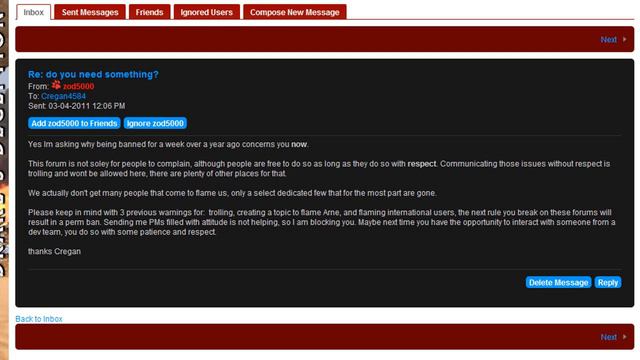Click the bold word 'respect' in the message
The image size is (640, 360).
click(422, 164)
